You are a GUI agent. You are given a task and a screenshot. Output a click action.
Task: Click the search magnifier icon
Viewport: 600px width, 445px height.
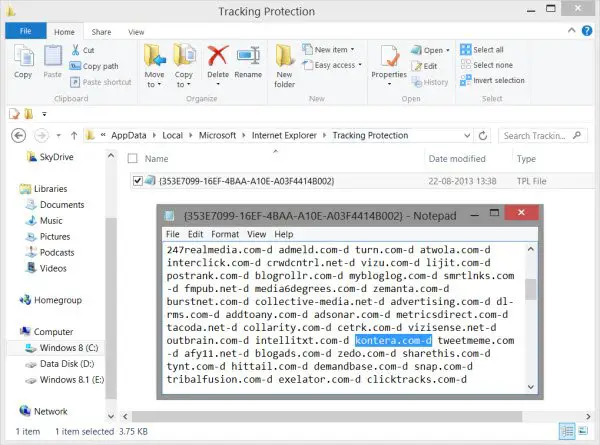(x=577, y=135)
